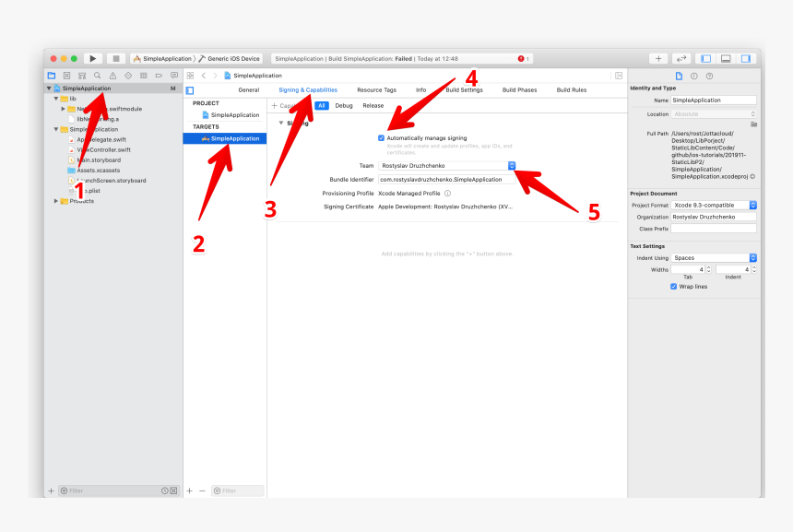The height and width of the screenshot is (532, 793).
Task: Switch to the Info tab
Action: 420,90
